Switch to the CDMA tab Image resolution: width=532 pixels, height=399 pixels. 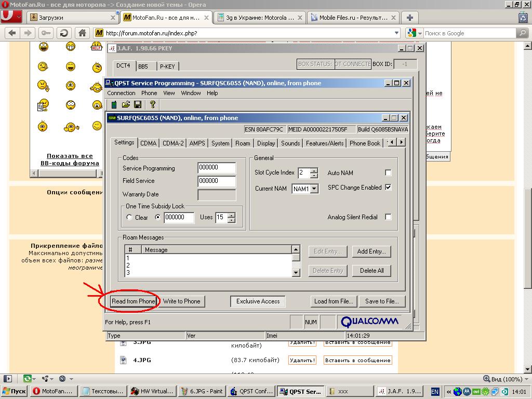pyautogui.click(x=148, y=143)
